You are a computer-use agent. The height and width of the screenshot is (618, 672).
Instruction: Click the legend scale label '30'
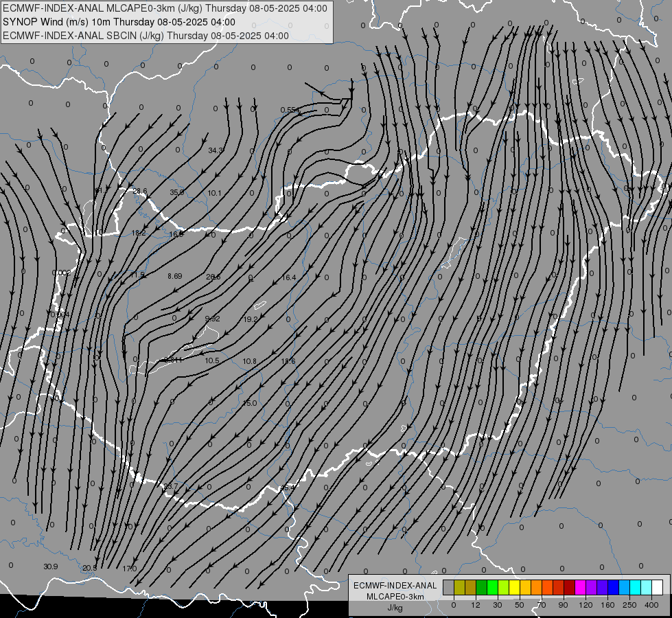point(498,605)
